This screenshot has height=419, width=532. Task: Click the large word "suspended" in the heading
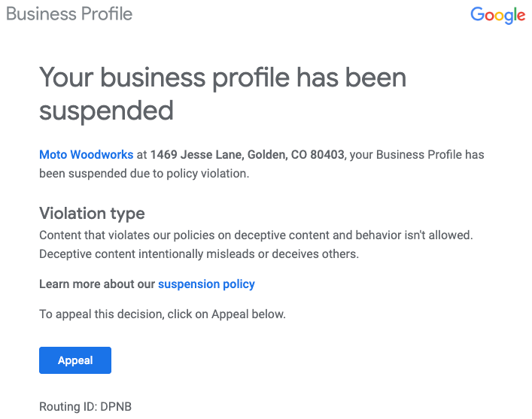pyautogui.click(x=106, y=111)
